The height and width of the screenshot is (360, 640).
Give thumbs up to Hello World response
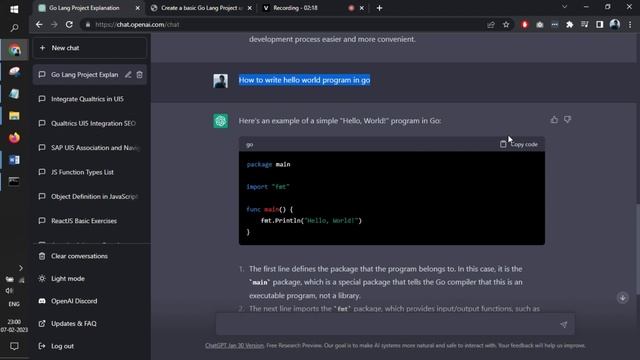click(x=554, y=120)
